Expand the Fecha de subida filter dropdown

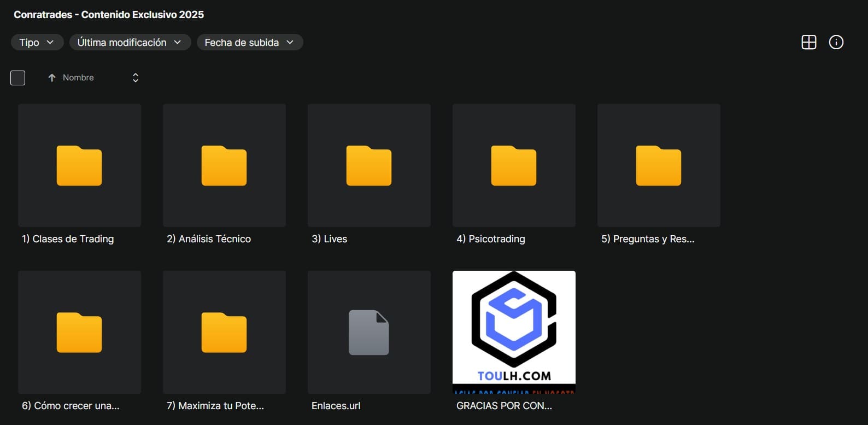(x=249, y=42)
